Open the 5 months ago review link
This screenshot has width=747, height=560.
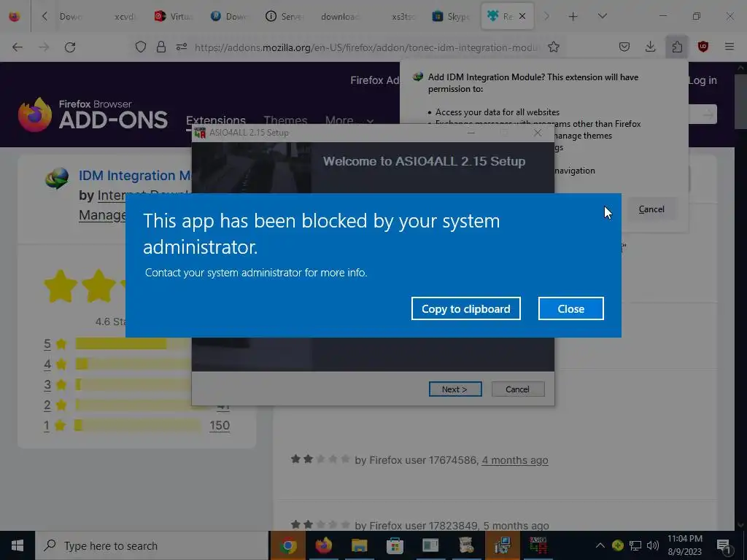[516, 526]
